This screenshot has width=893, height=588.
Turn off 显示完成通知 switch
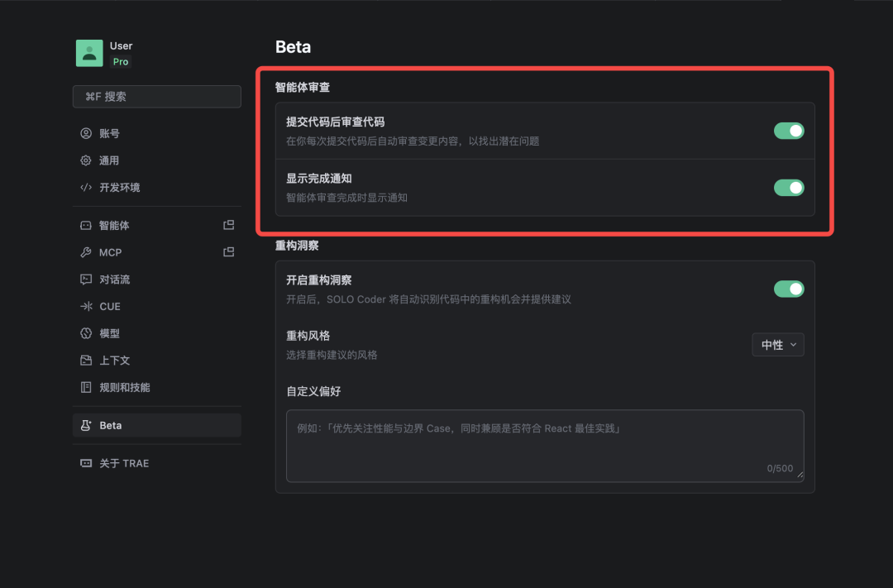789,188
